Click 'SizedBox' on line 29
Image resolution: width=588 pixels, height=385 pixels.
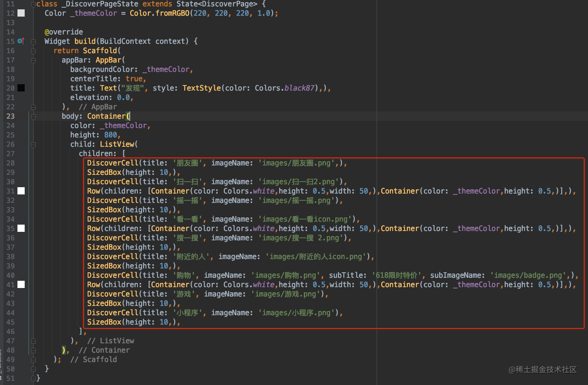(x=104, y=172)
